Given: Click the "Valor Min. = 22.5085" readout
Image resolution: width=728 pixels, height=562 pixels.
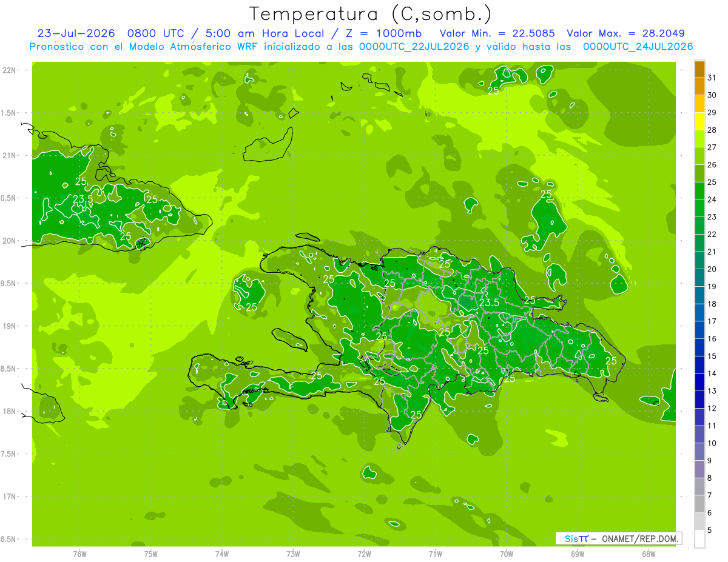Looking at the screenshot, I should pos(497,33).
